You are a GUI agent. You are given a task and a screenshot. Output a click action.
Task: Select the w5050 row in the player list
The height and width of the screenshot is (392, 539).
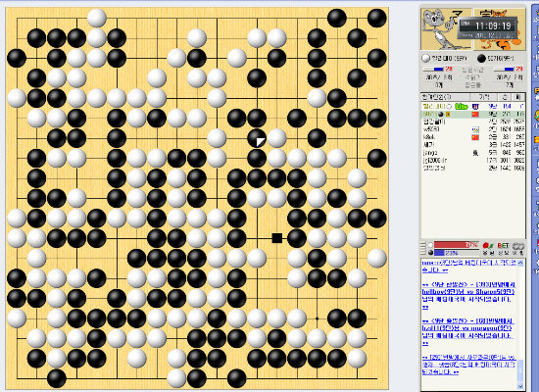coord(473,129)
